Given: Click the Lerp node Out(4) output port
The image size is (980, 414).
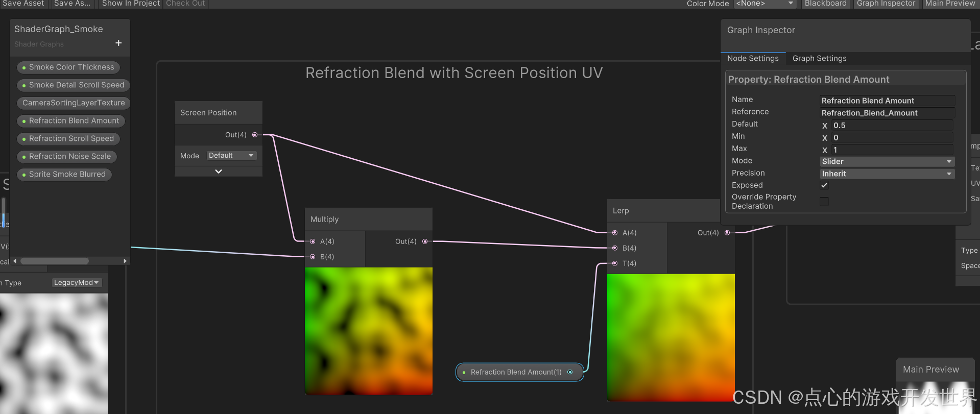Looking at the screenshot, I should [727, 233].
